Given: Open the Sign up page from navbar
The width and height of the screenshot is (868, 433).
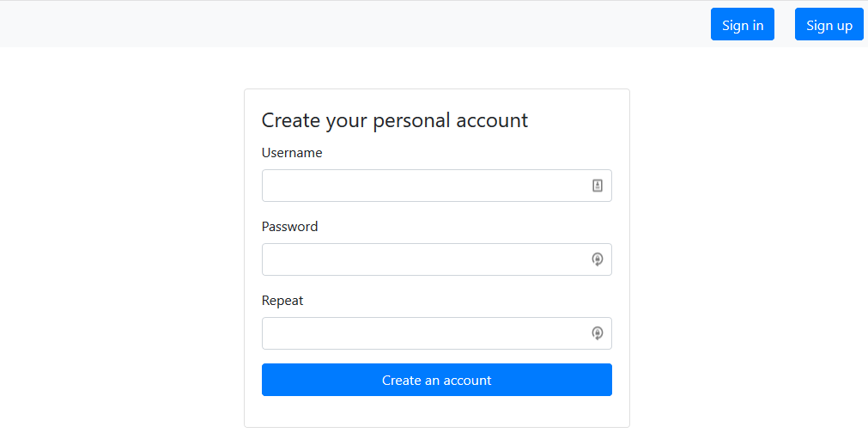Looking at the screenshot, I should pos(829,25).
